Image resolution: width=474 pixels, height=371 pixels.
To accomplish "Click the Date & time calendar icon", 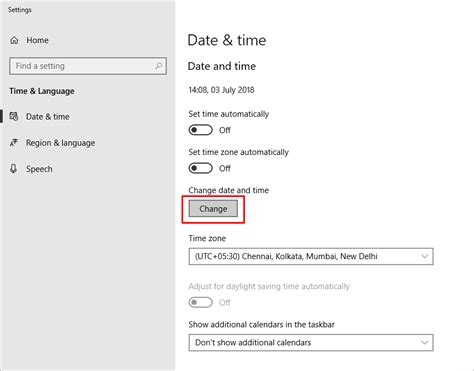I will point(14,116).
